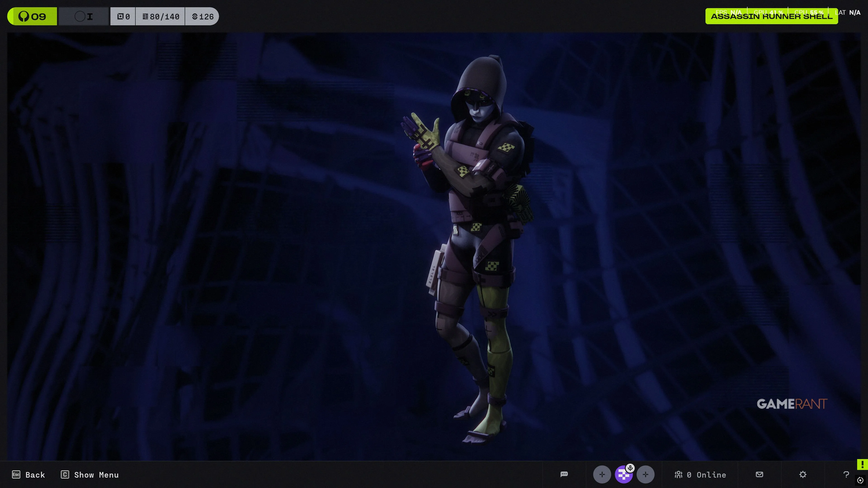Add a crew member using left plus slot

[602, 474]
